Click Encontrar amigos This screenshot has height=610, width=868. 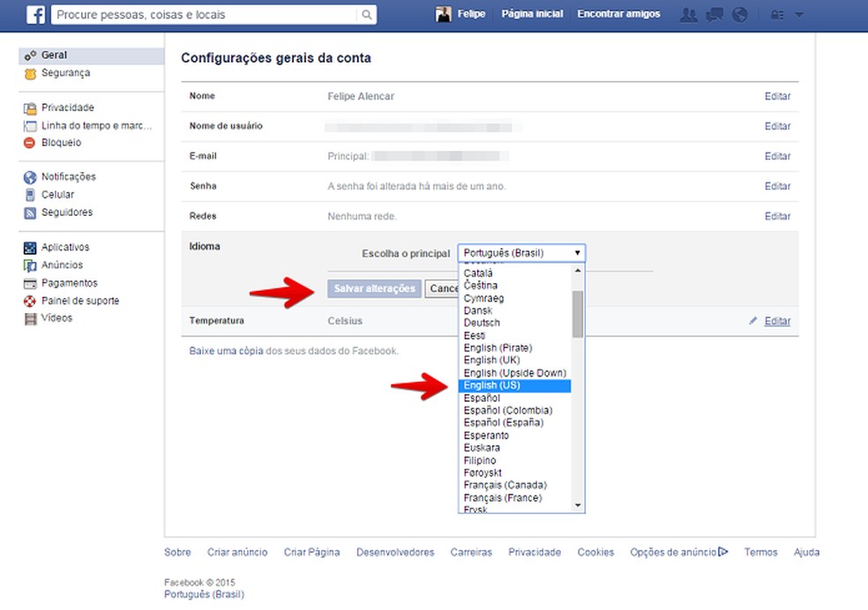click(x=618, y=14)
